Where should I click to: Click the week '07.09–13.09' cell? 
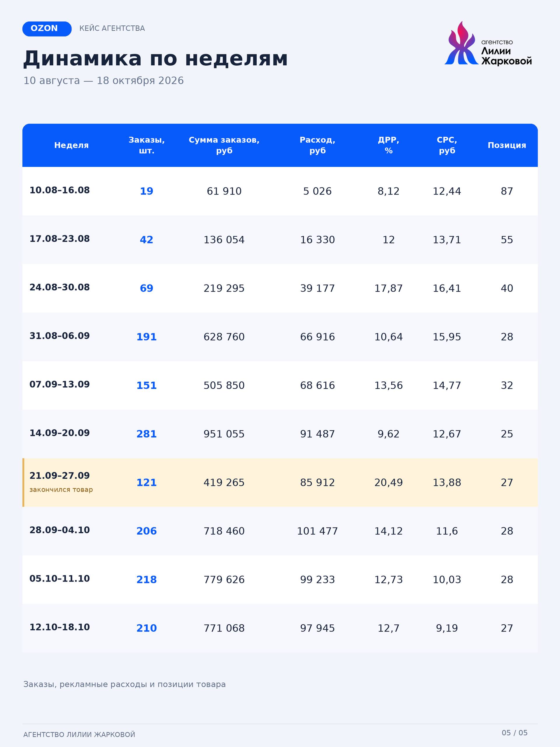(x=60, y=385)
